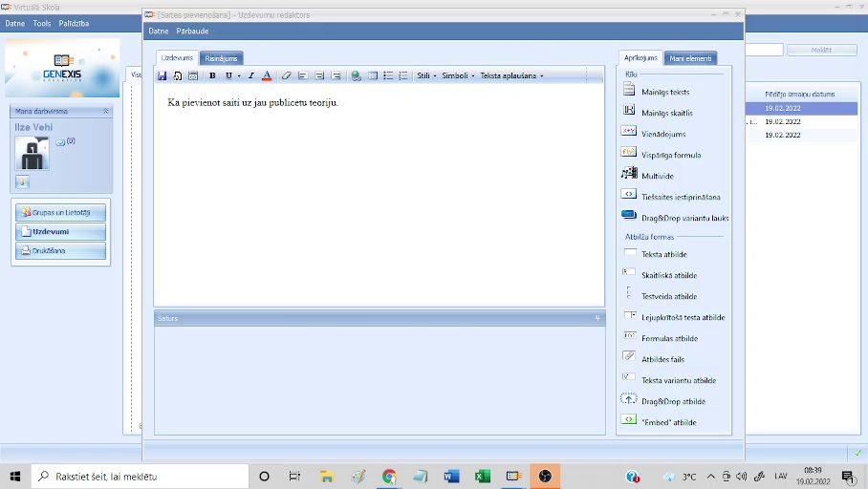The width and height of the screenshot is (868, 489).
Task: Toggle bold formatting in editor toolbar
Action: point(212,75)
